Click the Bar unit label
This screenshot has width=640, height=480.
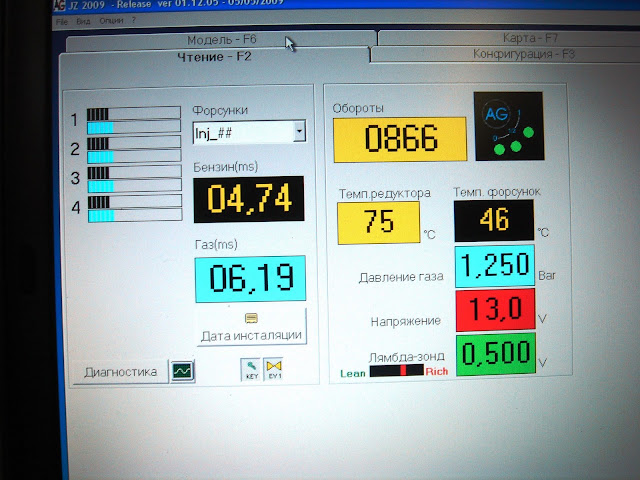[547, 276]
